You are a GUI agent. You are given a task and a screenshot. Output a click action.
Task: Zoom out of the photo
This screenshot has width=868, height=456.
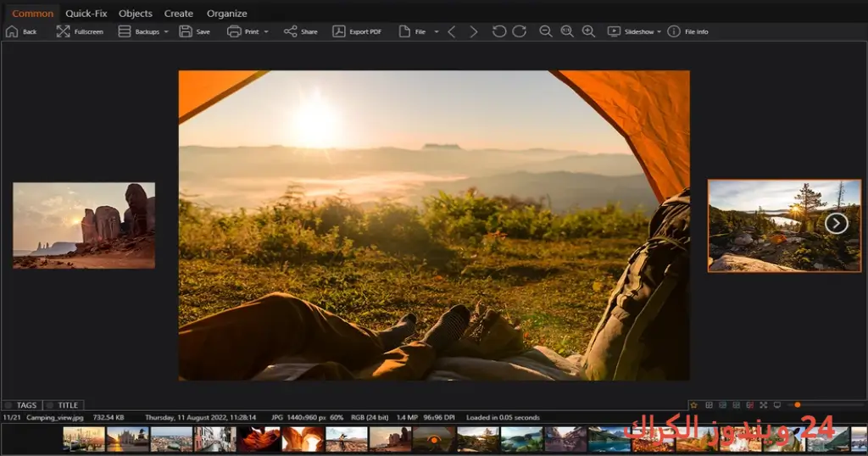tap(546, 31)
